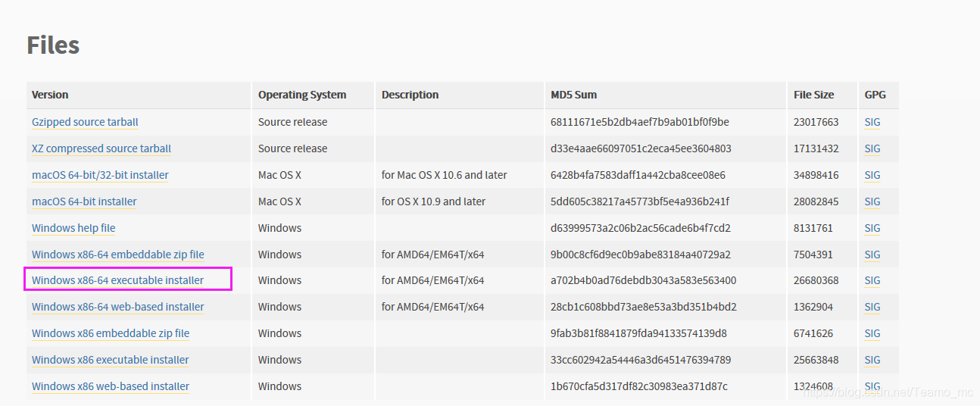This screenshot has height=406, width=980.
Task: Open macOS 64-bit/32-bit installer link
Action: (x=100, y=175)
